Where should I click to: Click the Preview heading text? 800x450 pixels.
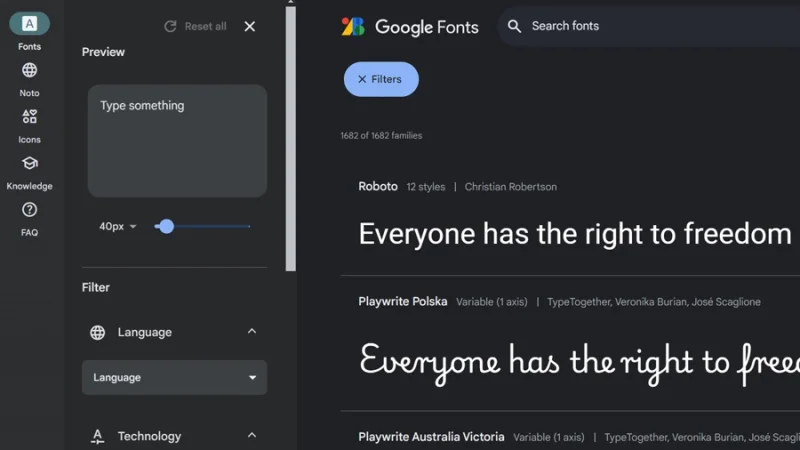pos(103,52)
